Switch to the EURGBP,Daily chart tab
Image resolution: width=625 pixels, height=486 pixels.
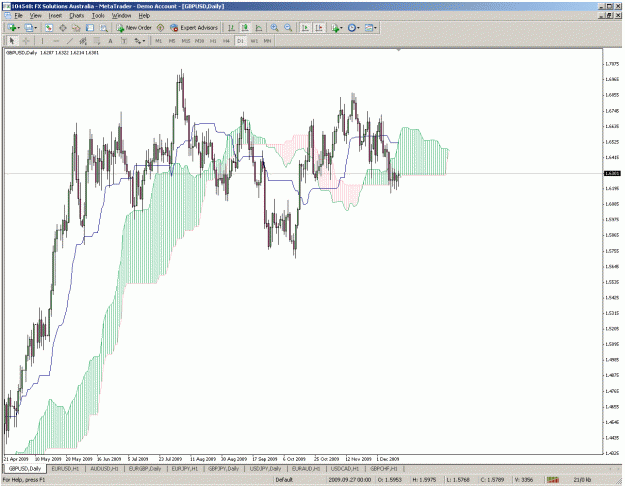click(145, 469)
